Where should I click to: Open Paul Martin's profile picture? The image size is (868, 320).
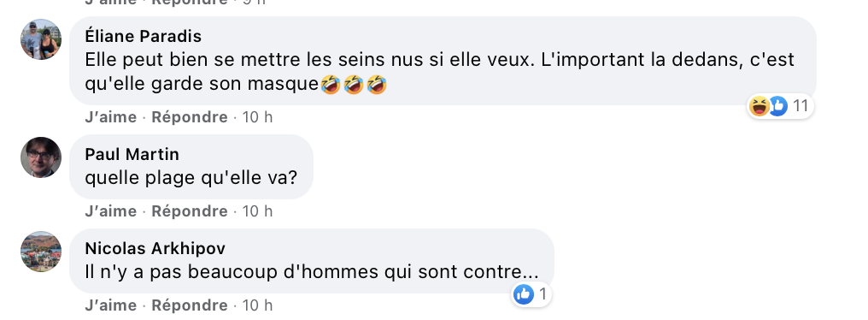(41, 157)
